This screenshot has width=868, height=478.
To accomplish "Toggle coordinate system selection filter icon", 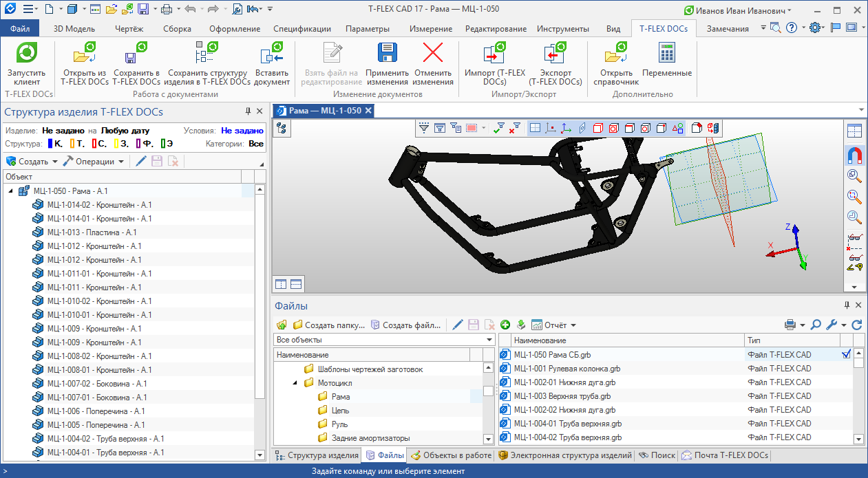I will tap(567, 128).
